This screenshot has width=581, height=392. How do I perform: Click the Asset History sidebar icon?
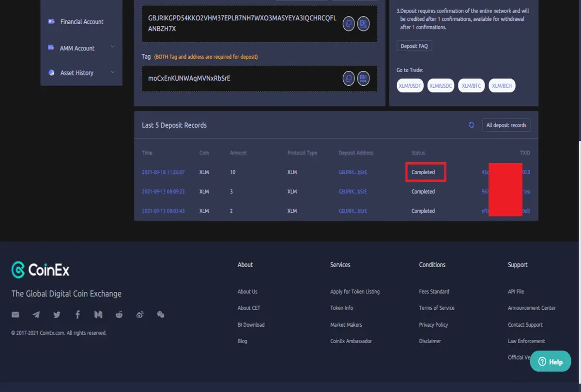click(51, 73)
